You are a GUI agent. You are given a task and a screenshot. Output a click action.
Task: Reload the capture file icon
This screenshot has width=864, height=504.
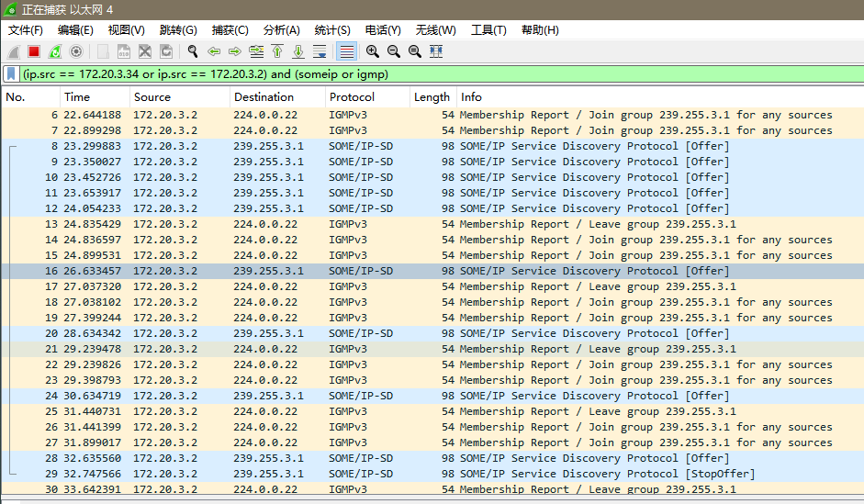tap(166, 51)
